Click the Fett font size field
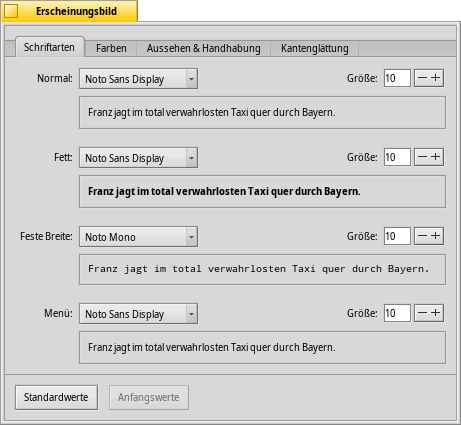This screenshot has width=461, height=425. pos(397,157)
